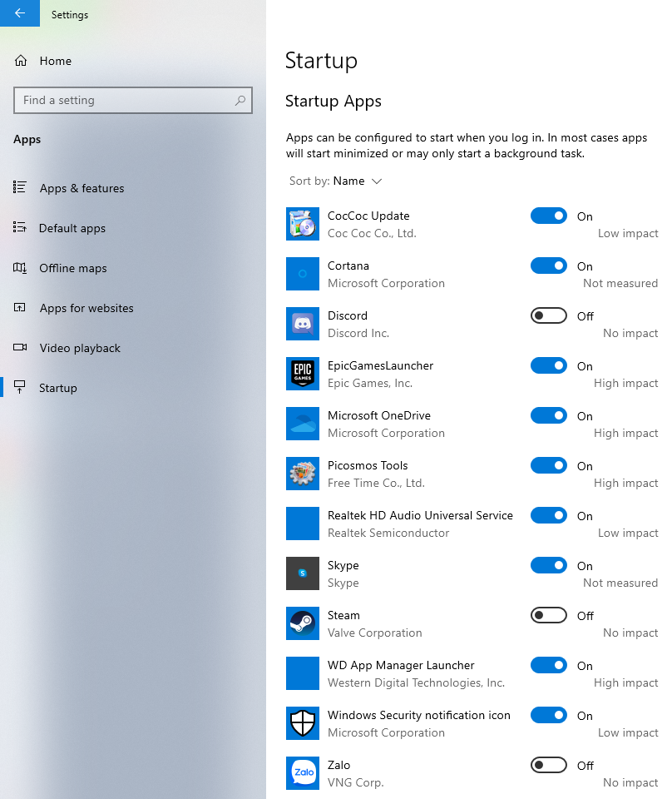Go back using the back arrow

click(20, 13)
